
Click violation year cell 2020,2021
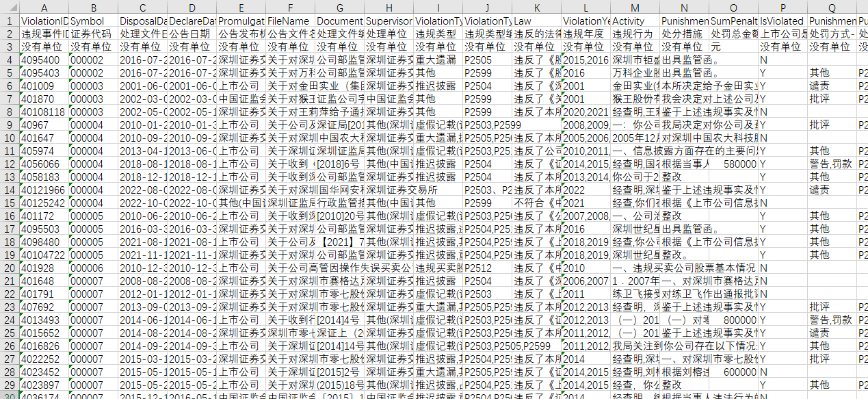pos(586,112)
